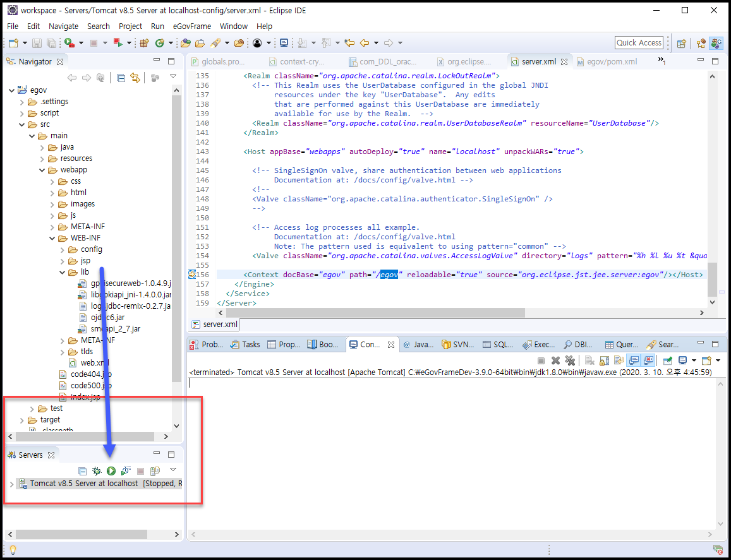Toggle show console on standard error change
The width and height of the screenshot is (731, 560).
648,360
